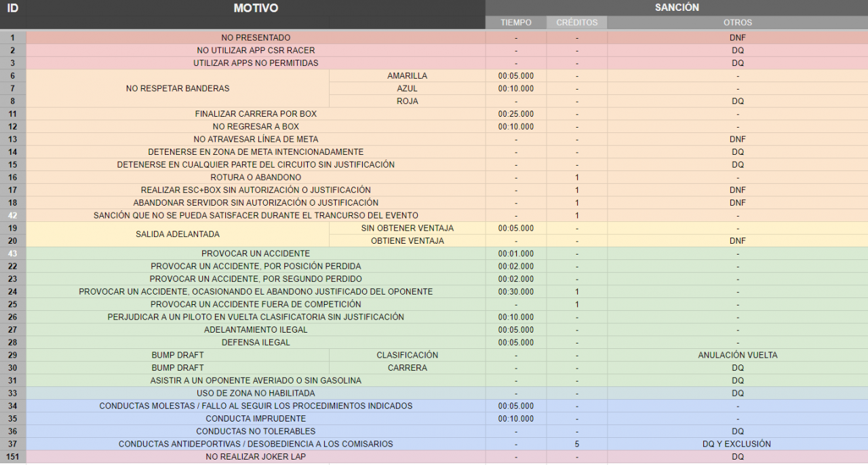The width and height of the screenshot is (868, 465).
Task: Click the MOTIVO column header
Action: 256,8
